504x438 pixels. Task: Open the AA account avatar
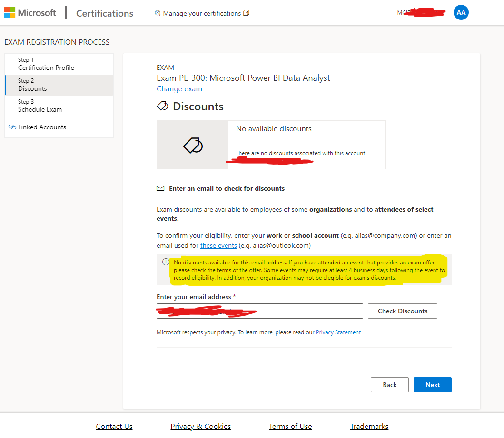461,12
